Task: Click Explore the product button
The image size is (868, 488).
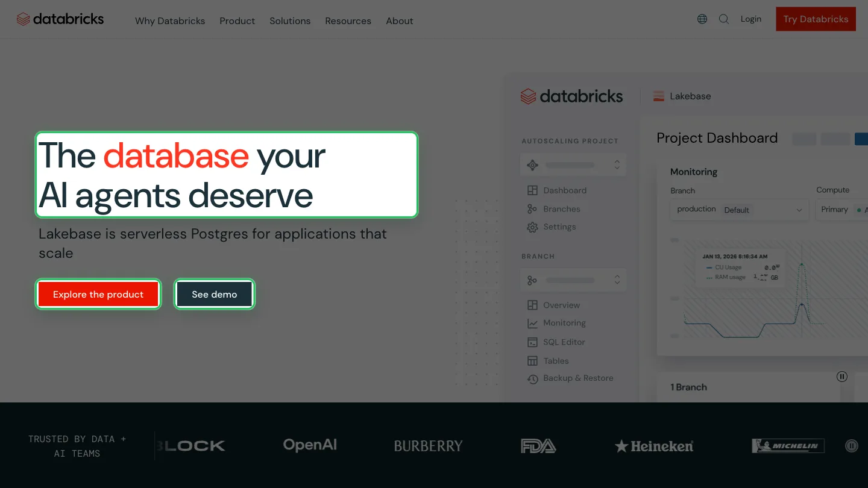Action: point(98,295)
